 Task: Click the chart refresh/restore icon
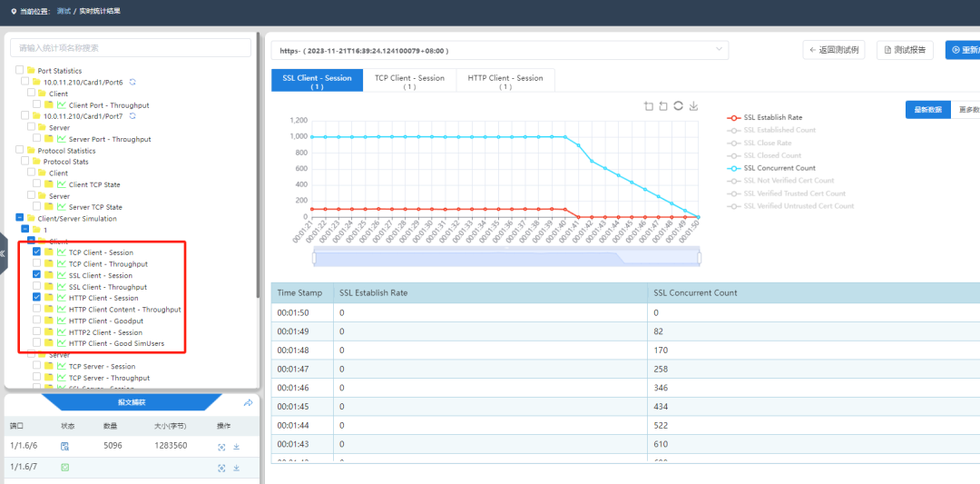[x=678, y=106]
